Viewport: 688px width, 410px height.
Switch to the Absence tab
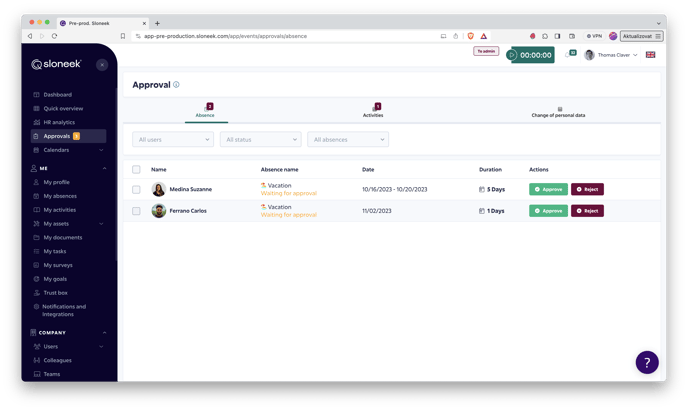(205, 111)
